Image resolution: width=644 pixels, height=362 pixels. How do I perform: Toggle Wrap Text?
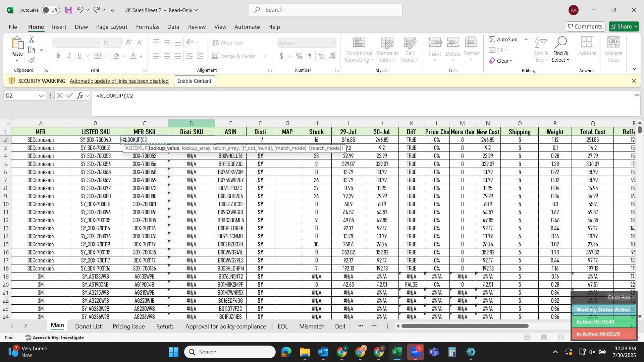point(228,43)
